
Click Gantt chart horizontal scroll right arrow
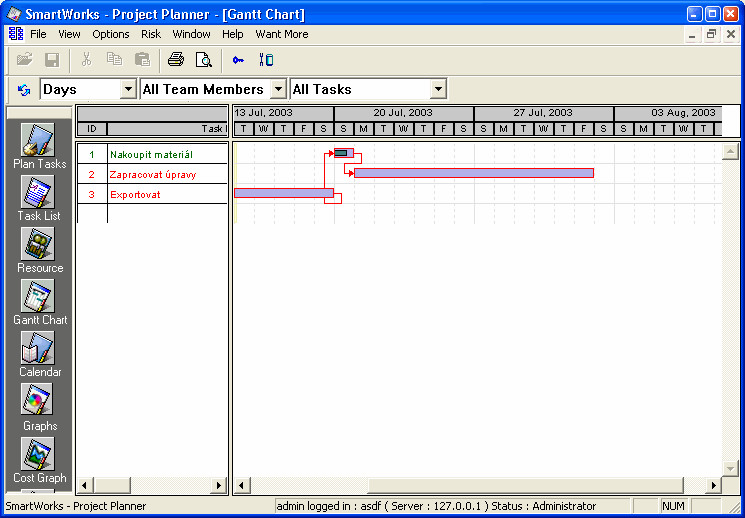click(713, 485)
